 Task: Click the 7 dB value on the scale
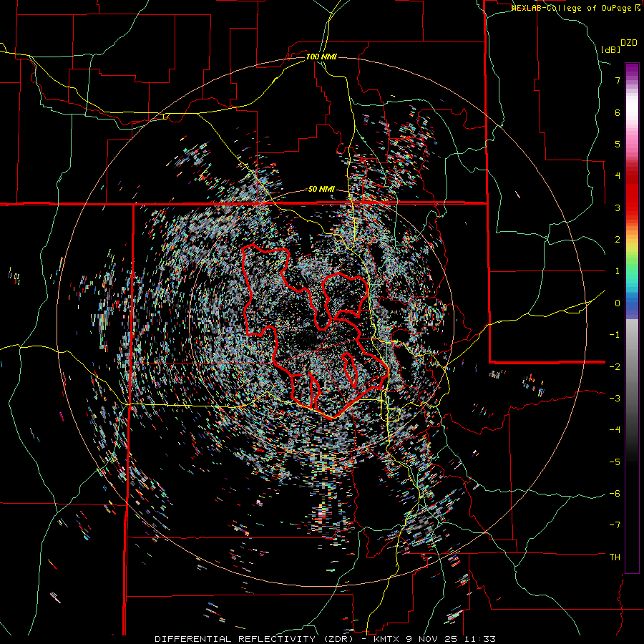click(618, 80)
